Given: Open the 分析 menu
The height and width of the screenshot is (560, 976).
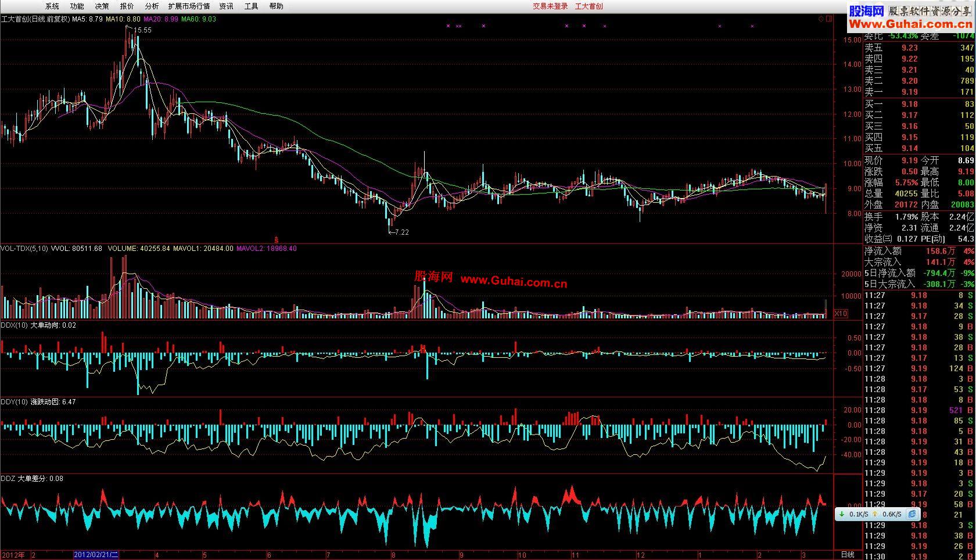Looking at the screenshot, I should pyautogui.click(x=152, y=6).
